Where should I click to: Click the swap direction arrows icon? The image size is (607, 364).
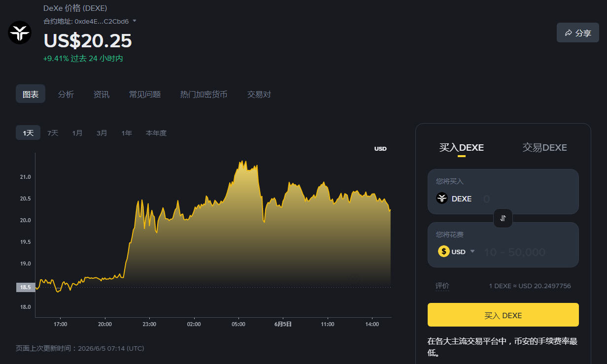point(503,218)
